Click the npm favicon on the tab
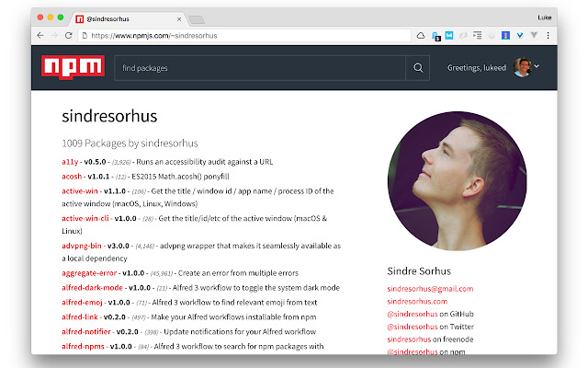 pyautogui.click(x=80, y=18)
